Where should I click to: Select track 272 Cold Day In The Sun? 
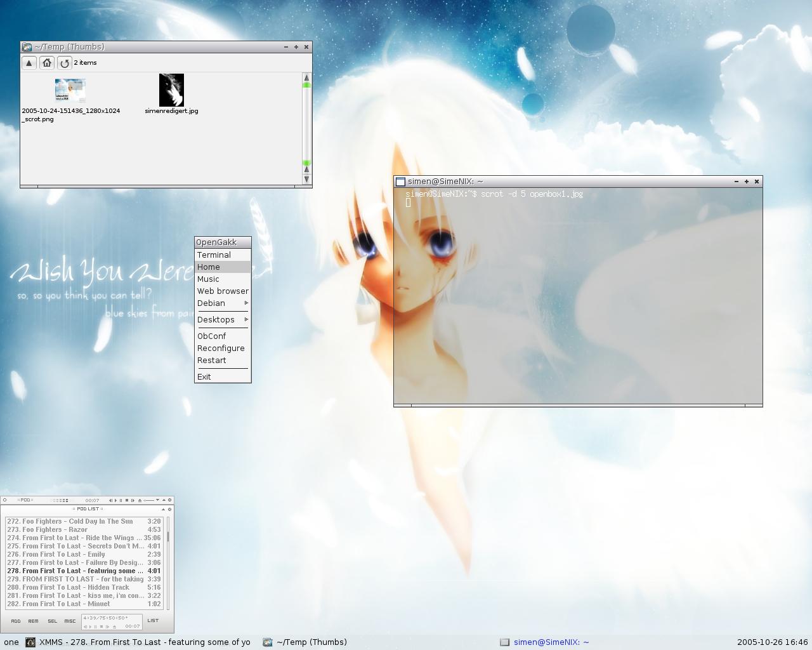pyautogui.click(x=84, y=521)
